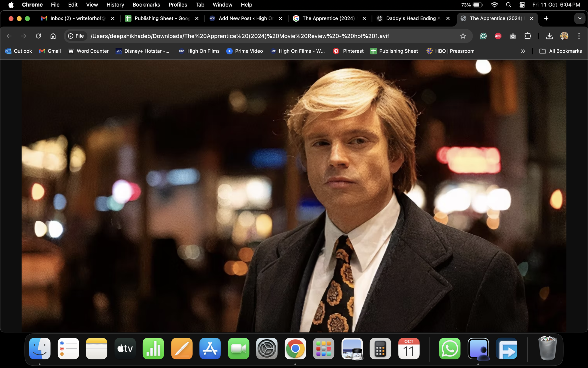This screenshot has width=588, height=368.
Task: Open Chrome three-dot menu
Action: [579, 36]
